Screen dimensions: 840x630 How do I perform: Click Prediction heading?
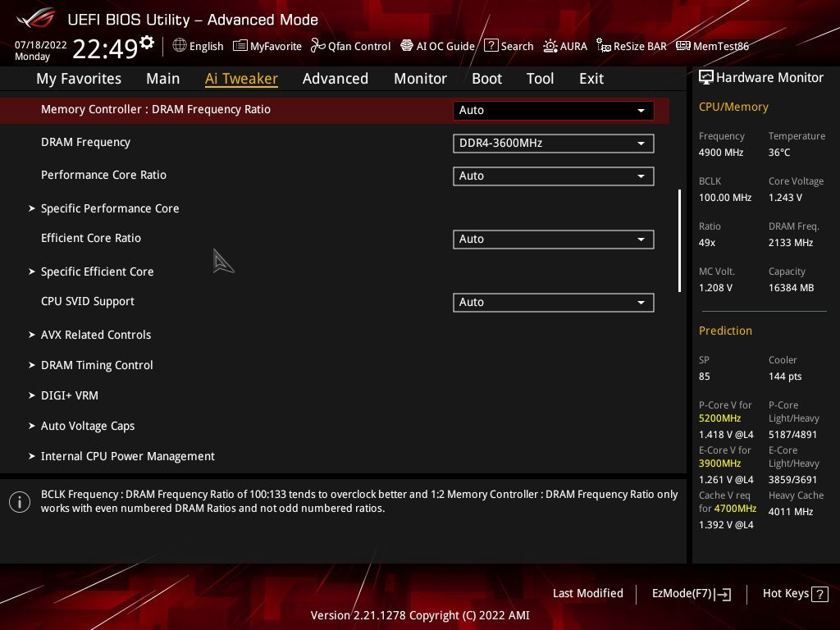tap(725, 331)
